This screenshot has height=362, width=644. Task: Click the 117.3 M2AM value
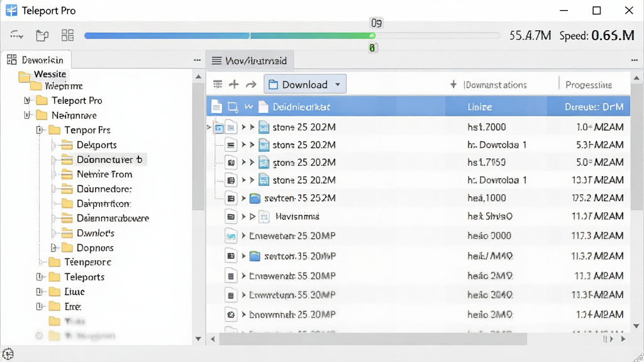click(597, 236)
